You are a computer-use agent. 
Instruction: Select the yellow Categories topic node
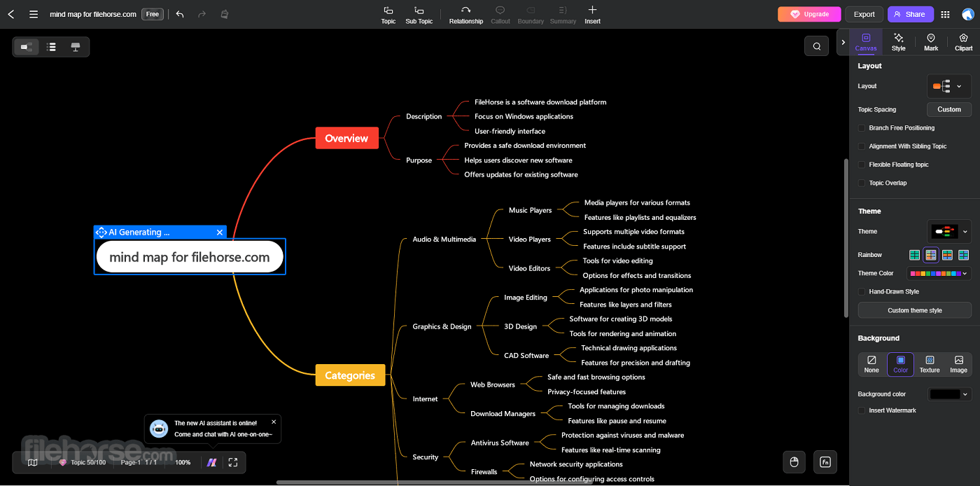pos(350,375)
